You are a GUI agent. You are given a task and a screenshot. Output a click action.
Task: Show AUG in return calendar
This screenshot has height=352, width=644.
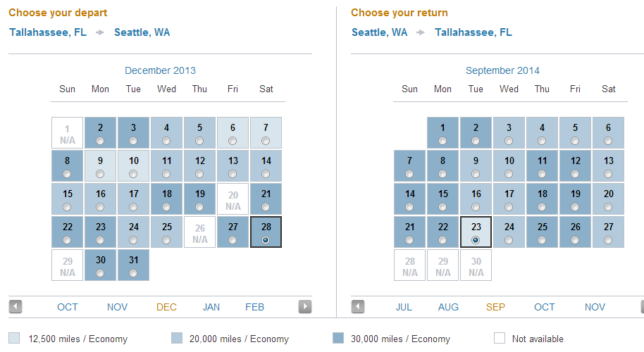click(448, 307)
